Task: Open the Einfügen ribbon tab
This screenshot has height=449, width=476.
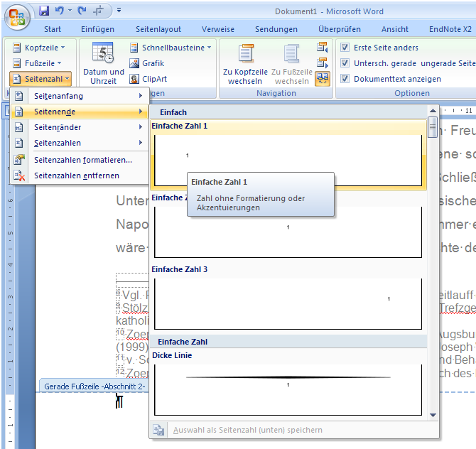Action: point(97,29)
